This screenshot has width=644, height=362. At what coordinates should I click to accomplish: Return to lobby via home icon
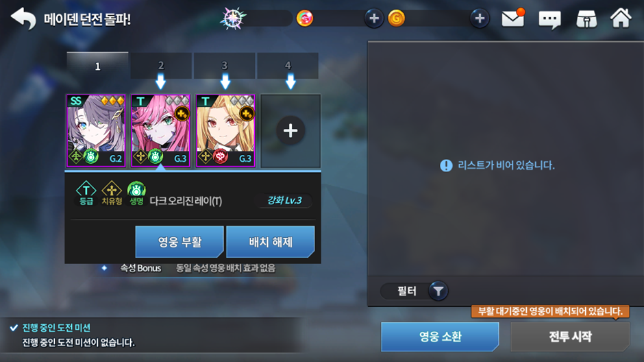(x=621, y=18)
